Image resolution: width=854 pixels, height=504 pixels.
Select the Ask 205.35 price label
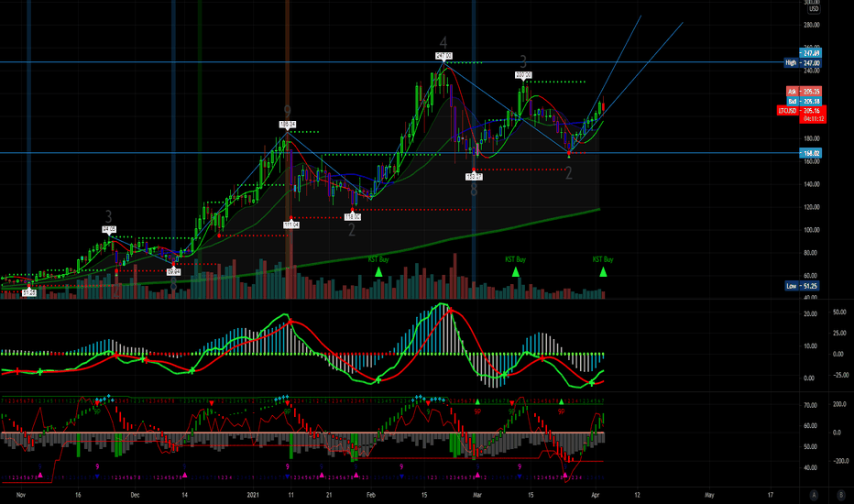click(x=804, y=92)
